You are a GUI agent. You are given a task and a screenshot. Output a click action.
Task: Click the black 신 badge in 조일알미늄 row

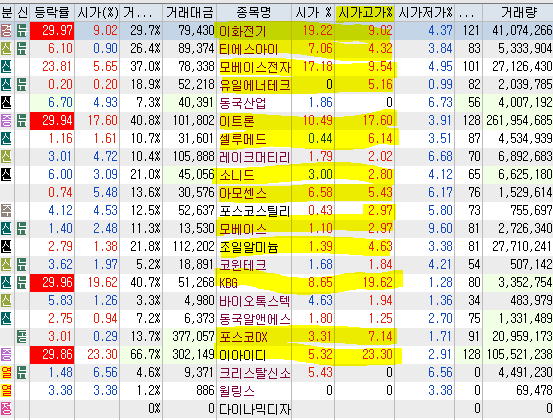pyautogui.click(x=6, y=246)
